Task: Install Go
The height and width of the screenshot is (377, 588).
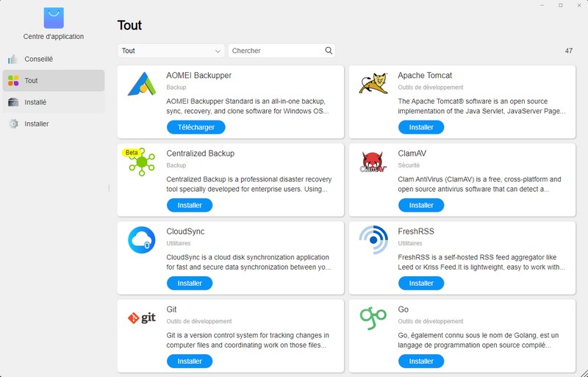Action: click(420, 362)
